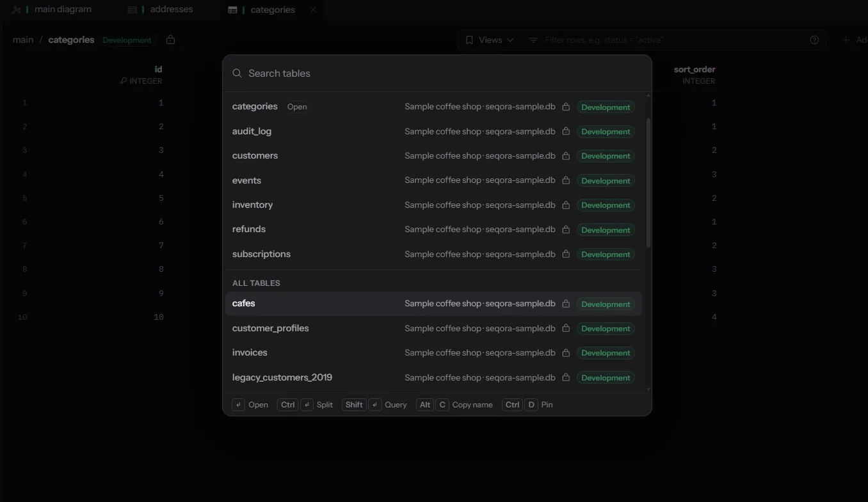The width and height of the screenshot is (868, 502).
Task: Click the Development badge on invoices row
Action: (606, 353)
